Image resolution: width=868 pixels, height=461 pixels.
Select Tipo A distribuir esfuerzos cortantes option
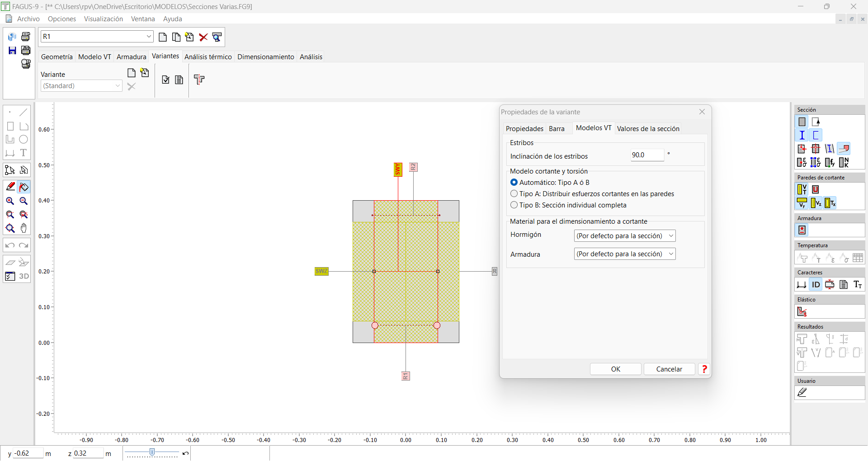tap(592, 194)
